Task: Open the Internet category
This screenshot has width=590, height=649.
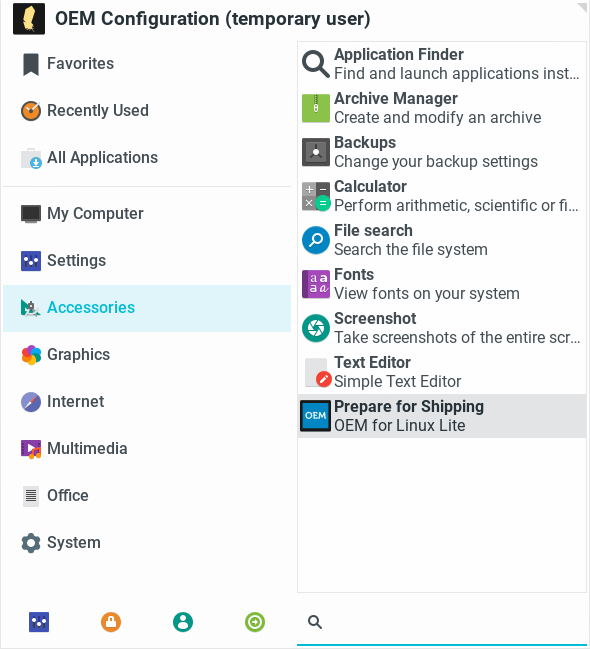Action: 147,401
